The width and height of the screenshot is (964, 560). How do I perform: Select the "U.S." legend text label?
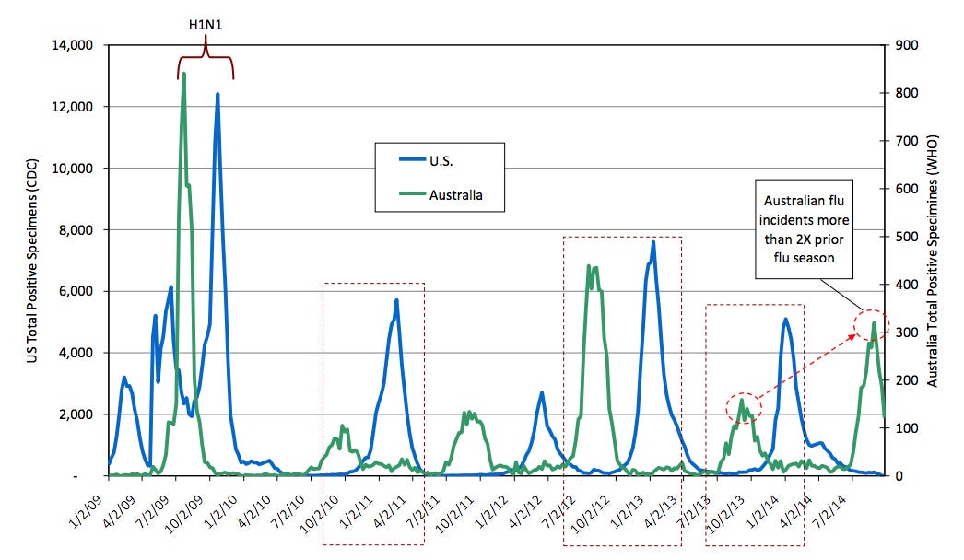tap(441, 161)
